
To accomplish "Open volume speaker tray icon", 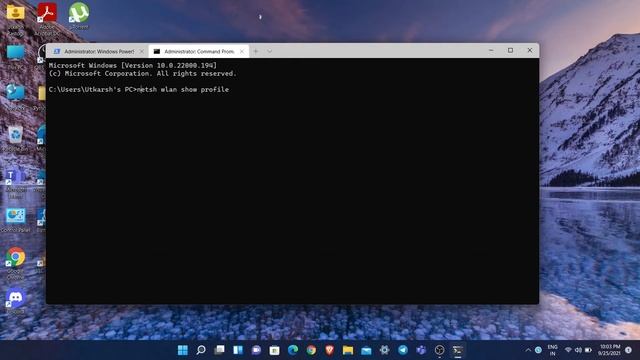I will tap(578, 350).
